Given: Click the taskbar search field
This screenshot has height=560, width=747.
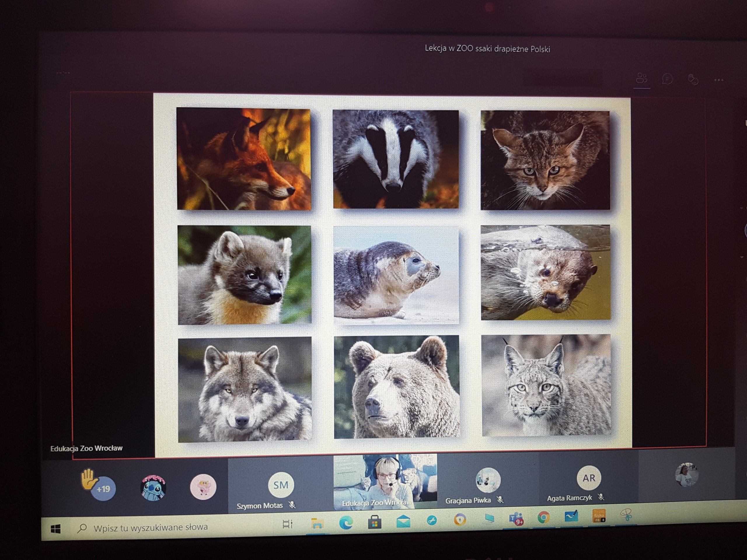Looking at the screenshot, I should coord(150,528).
